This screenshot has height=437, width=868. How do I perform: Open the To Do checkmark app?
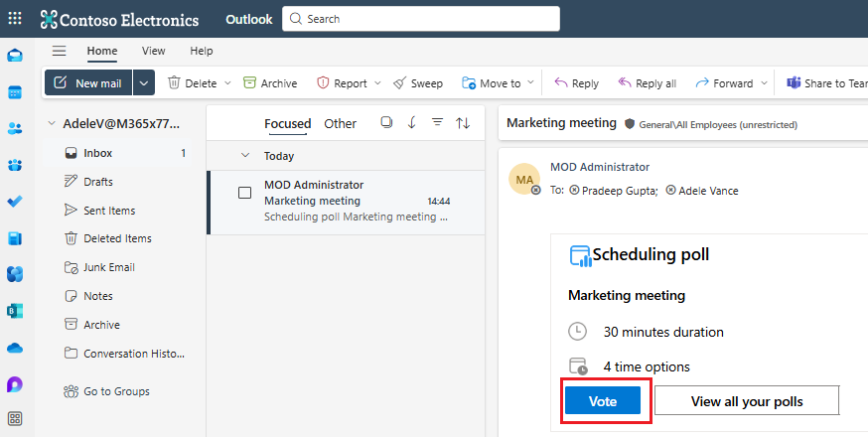tap(15, 202)
